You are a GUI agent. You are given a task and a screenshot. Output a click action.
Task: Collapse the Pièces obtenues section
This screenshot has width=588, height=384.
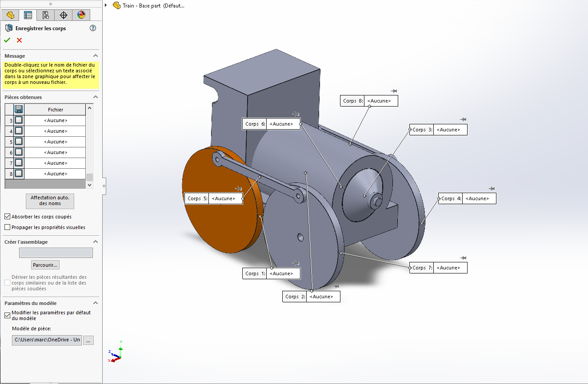point(95,97)
